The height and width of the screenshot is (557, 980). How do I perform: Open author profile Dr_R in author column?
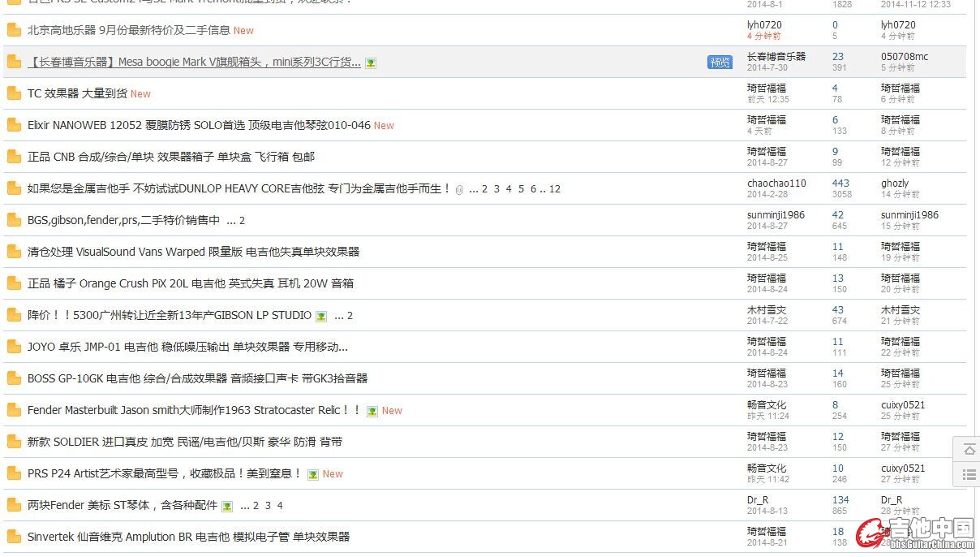click(758, 500)
